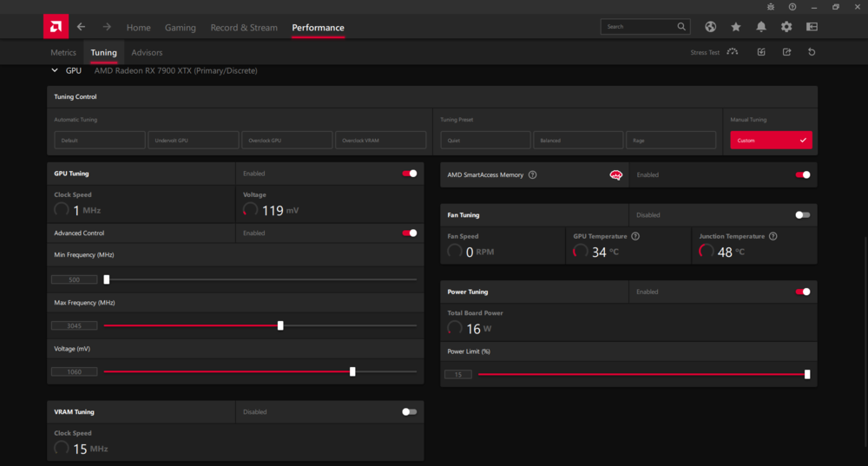Viewport: 868px width, 466px height.
Task: Click the reset tuning circular arrow icon
Action: [x=812, y=52]
